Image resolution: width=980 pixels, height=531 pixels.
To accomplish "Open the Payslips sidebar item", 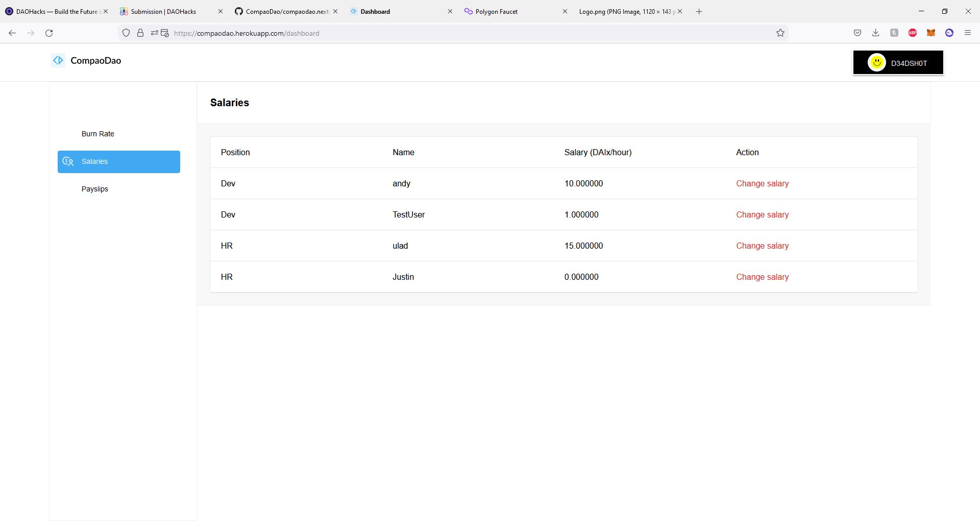I will click(95, 189).
